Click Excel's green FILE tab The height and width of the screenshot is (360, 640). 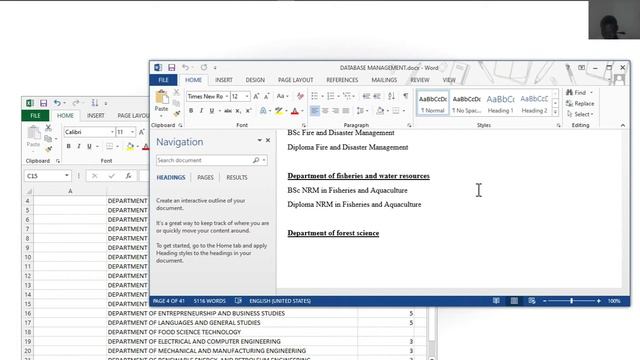pos(36,116)
